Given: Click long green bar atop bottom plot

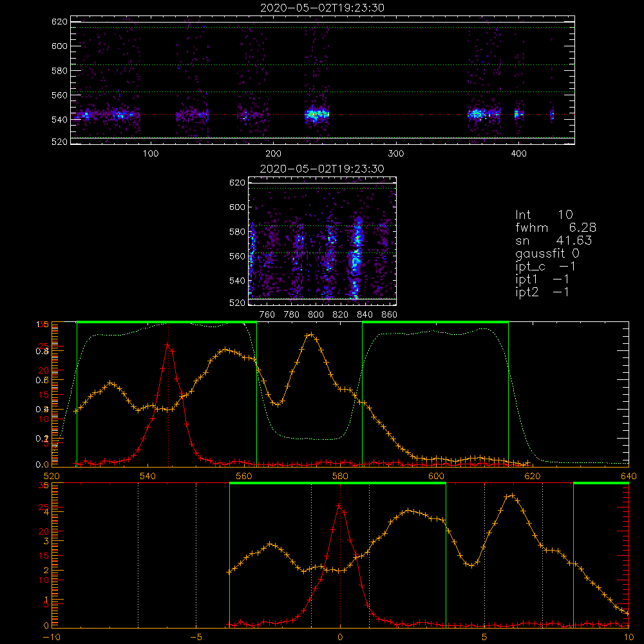Looking at the screenshot, I should point(337,484).
